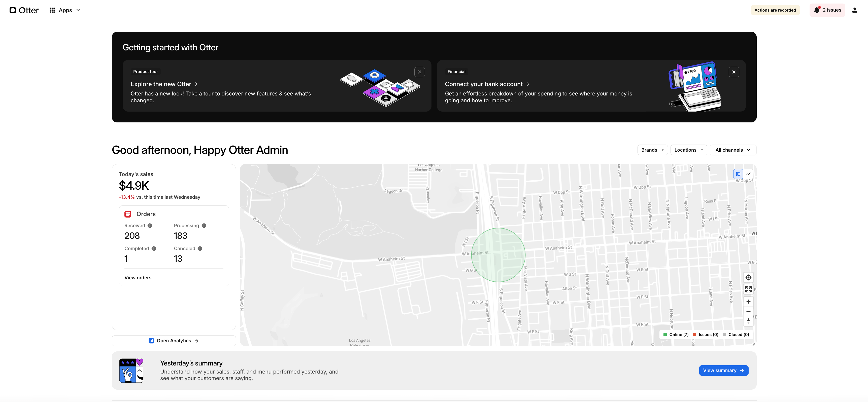
Task: Expand the Brands dropdown
Action: pos(652,150)
